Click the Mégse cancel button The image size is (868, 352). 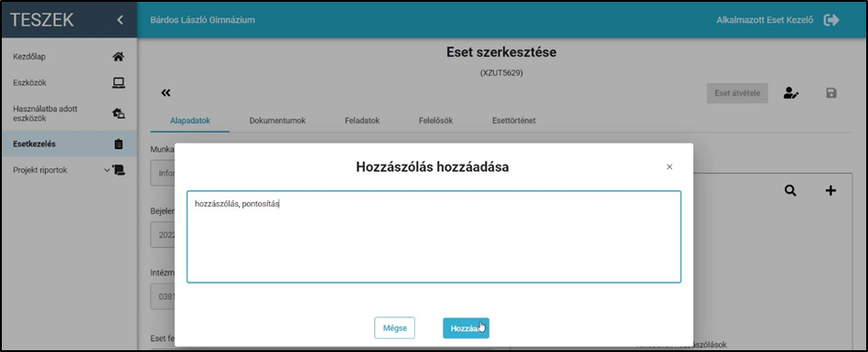[395, 327]
